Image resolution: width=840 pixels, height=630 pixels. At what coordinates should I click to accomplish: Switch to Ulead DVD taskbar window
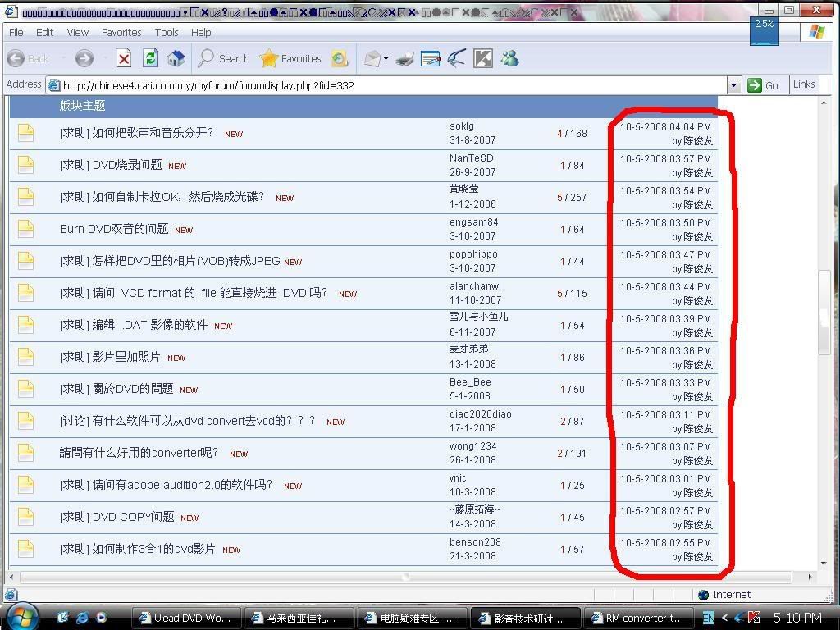tap(188, 618)
